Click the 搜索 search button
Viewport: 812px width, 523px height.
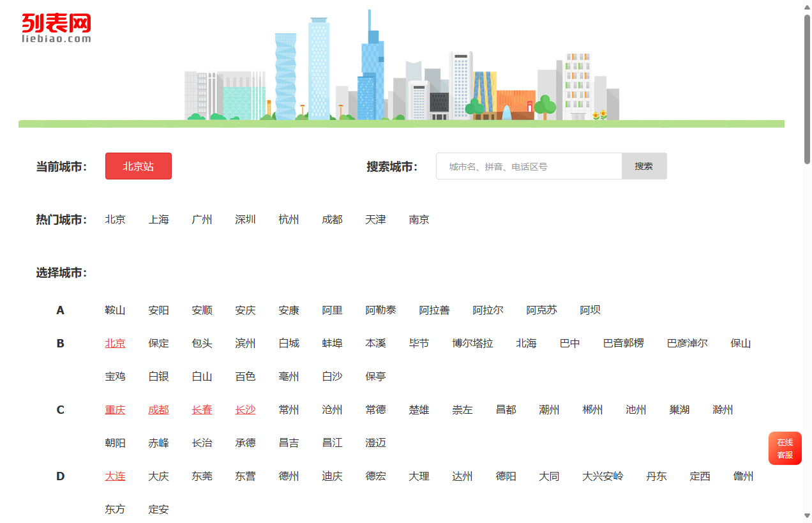(643, 165)
